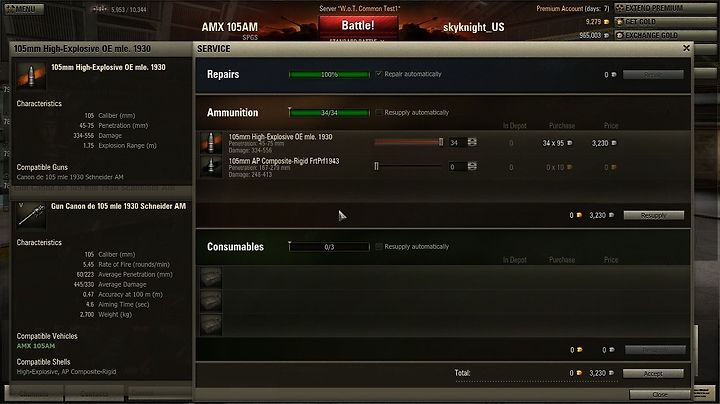Select the High-Explosive OE mle. 1930 shell icon

pyautogui.click(x=211, y=143)
